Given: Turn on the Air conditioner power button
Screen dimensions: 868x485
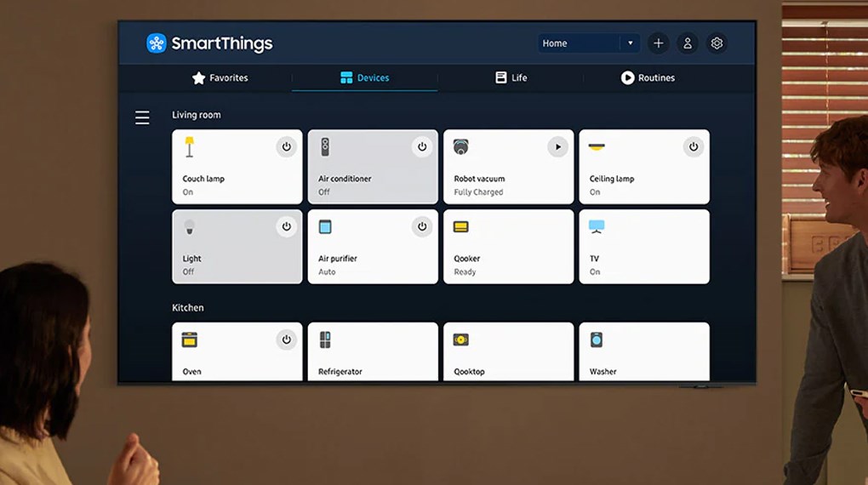Looking at the screenshot, I should point(421,147).
